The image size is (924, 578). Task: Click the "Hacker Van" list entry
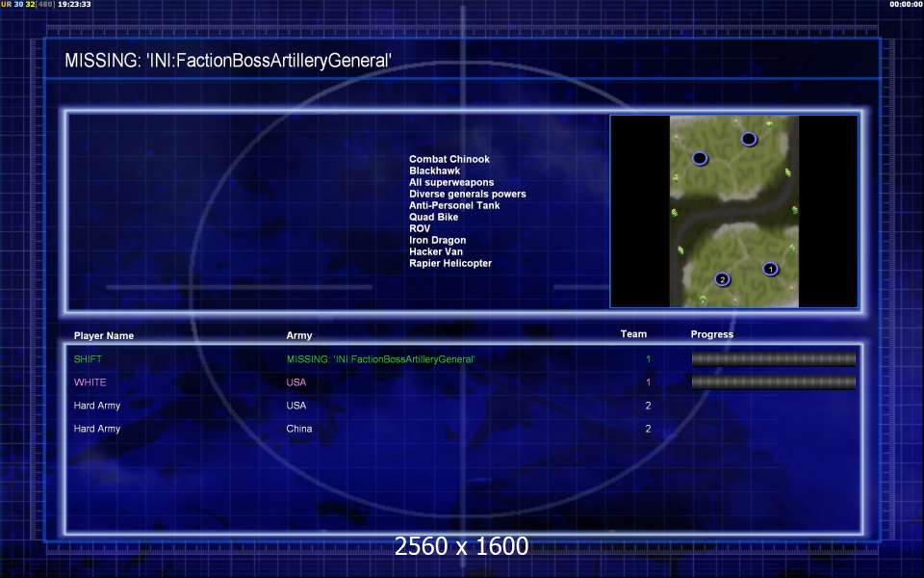click(x=435, y=251)
